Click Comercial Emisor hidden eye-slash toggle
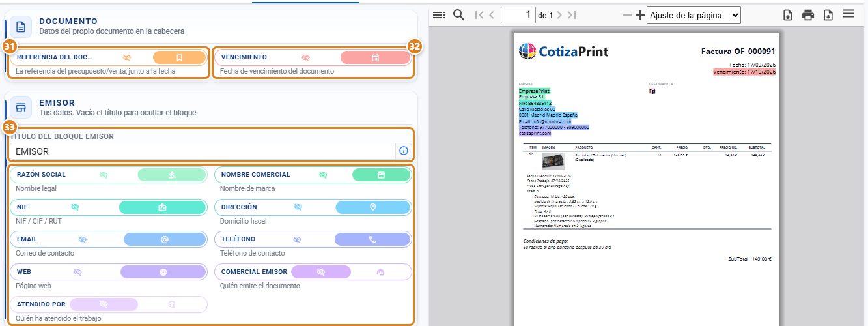 [320, 272]
